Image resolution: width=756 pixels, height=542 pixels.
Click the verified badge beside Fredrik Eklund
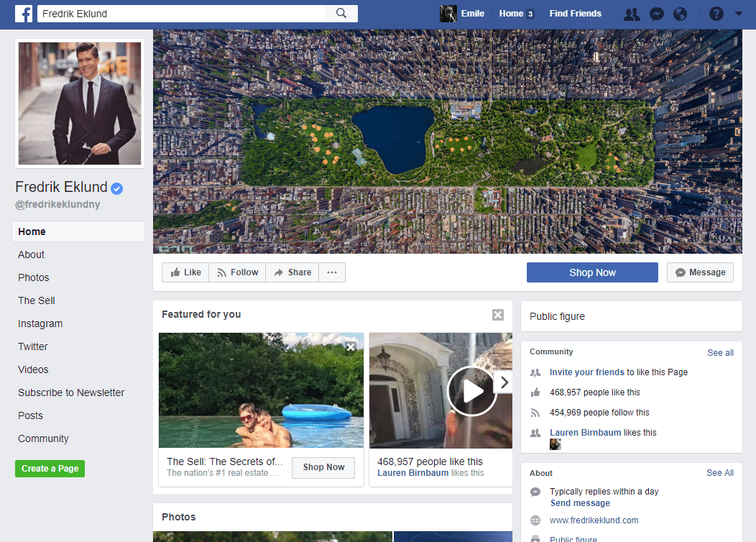point(116,188)
